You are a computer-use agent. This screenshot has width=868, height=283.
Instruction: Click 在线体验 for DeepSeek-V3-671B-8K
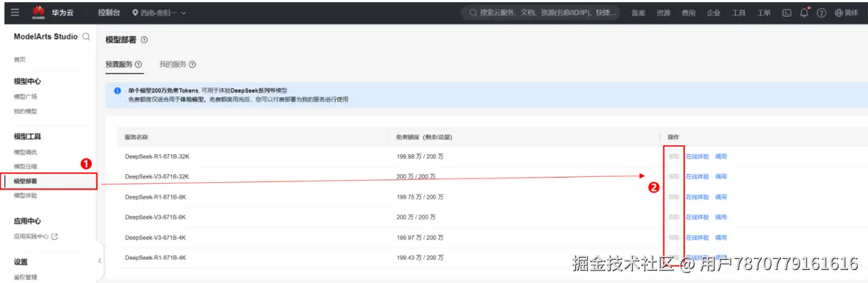tap(697, 217)
